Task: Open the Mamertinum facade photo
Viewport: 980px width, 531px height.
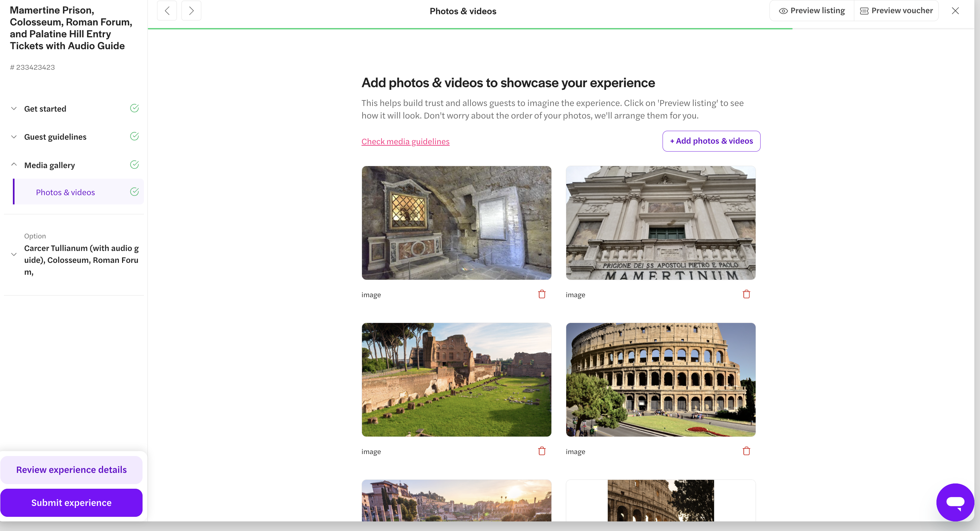Action: (x=661, y=223)
